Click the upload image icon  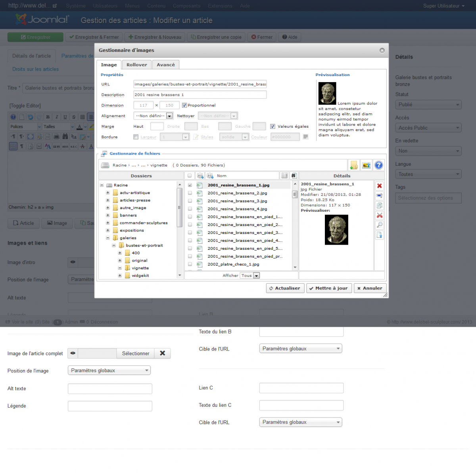click(366, 165)
